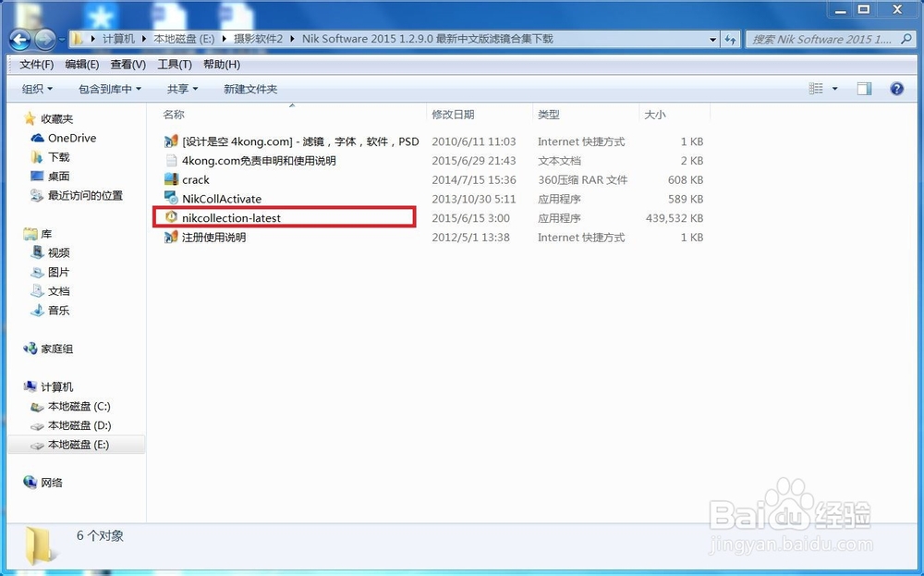Open the 文件(F) menu
Image resolution: width=924 pixels, height=576 pixels.
(37, 65)
